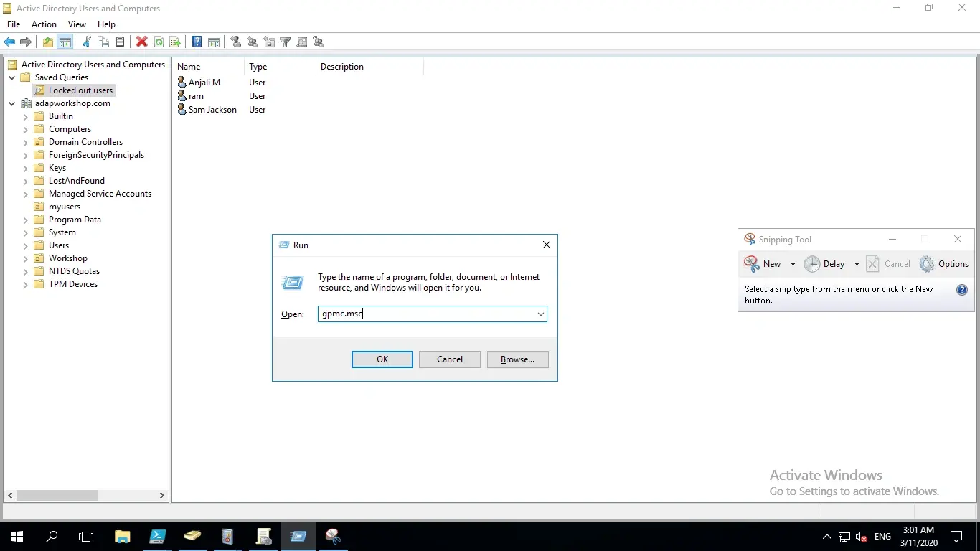The height and width of the screenshot is (551, 980).
Task: Sort the list by the Name column
Action: coord(209,67)
